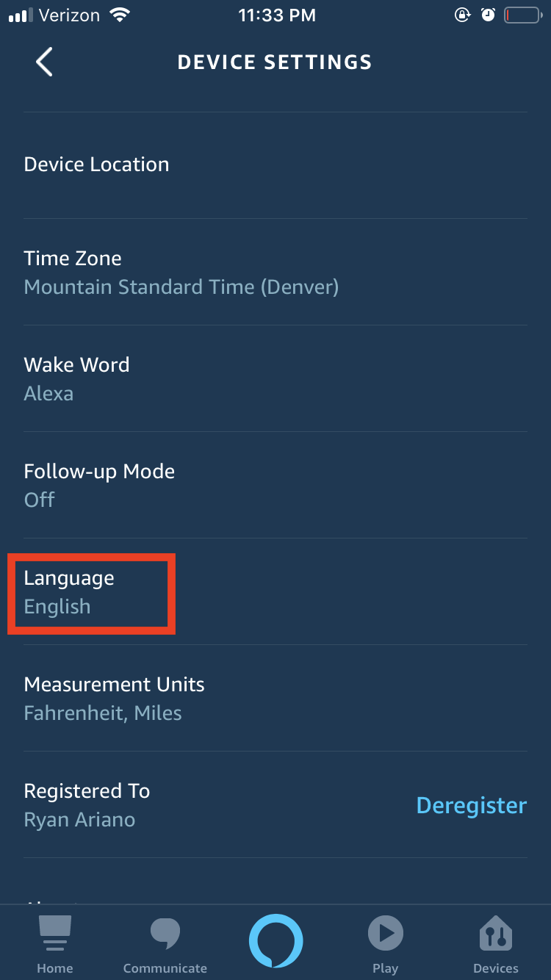Open the Home tab icon
This screenshot has height=980, width=551.
[x=54, y=944]
